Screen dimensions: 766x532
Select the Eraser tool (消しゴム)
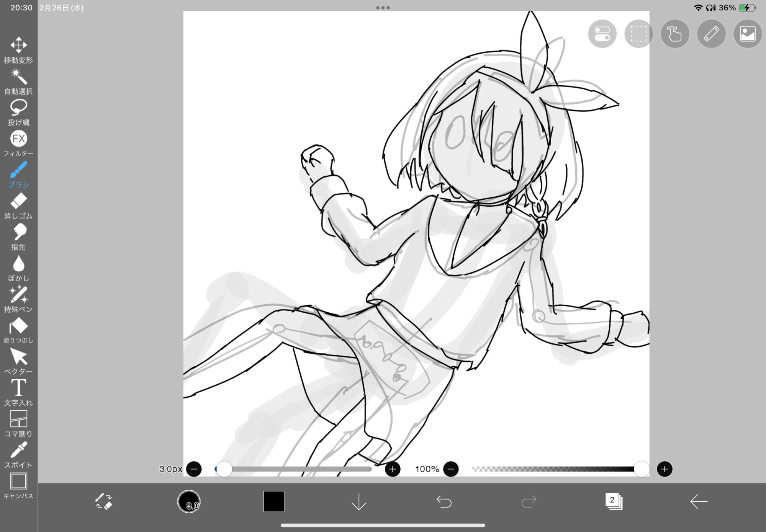pyautogui.click(x=18, y=206)
